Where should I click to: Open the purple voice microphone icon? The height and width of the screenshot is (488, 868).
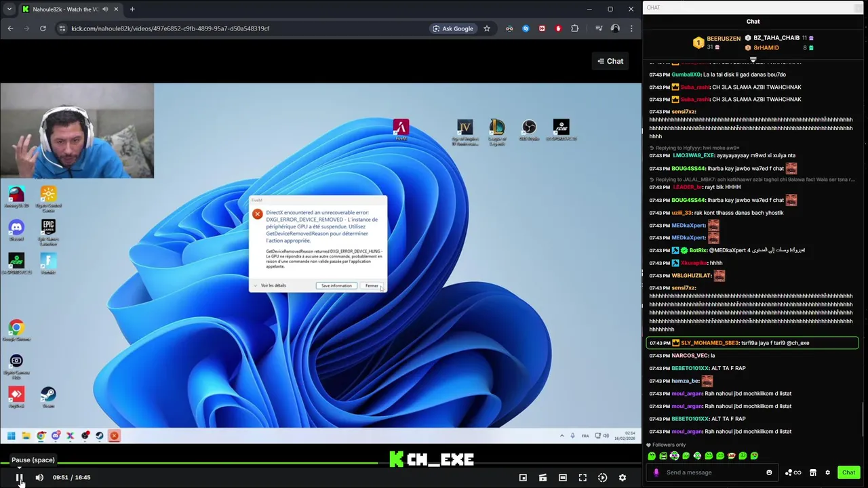[656, 472]
